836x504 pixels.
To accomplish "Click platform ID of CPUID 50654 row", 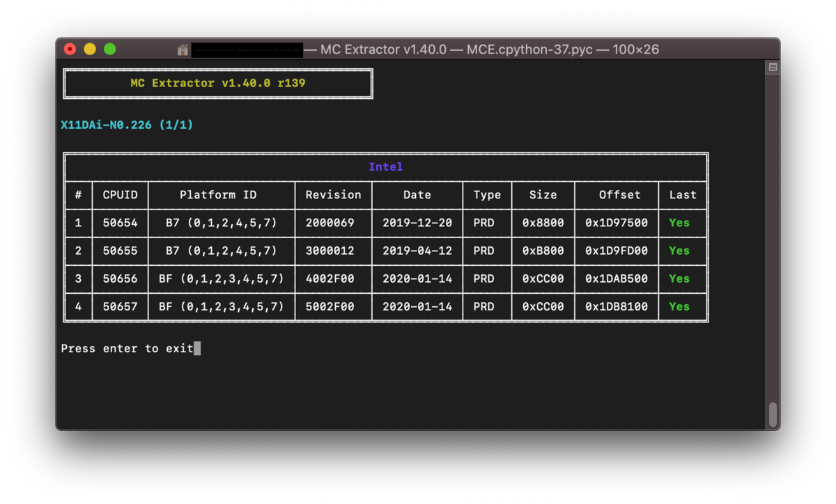I will tap(222, 223).
